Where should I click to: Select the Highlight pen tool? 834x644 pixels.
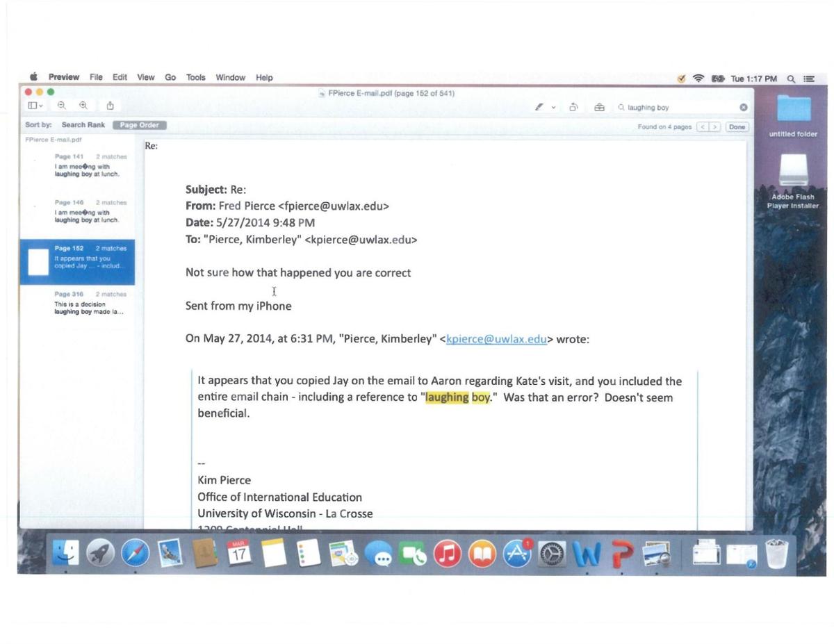pos(539,108)
